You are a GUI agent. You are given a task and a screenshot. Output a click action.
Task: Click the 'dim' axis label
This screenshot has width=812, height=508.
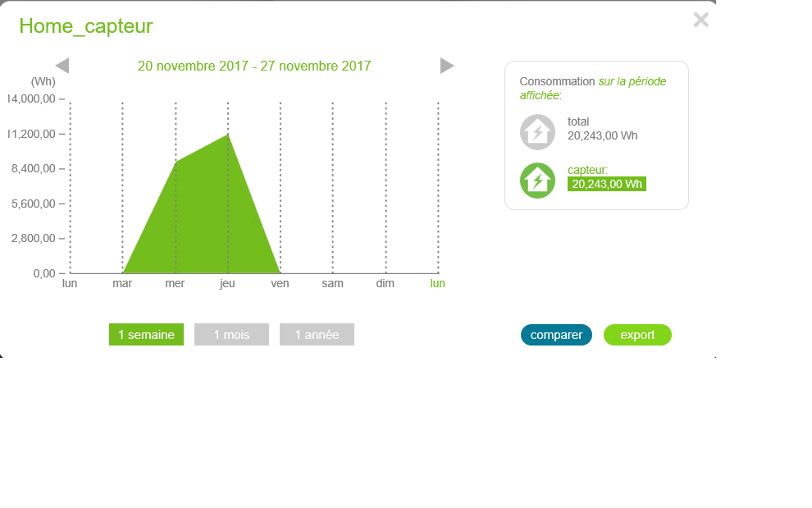385,284
